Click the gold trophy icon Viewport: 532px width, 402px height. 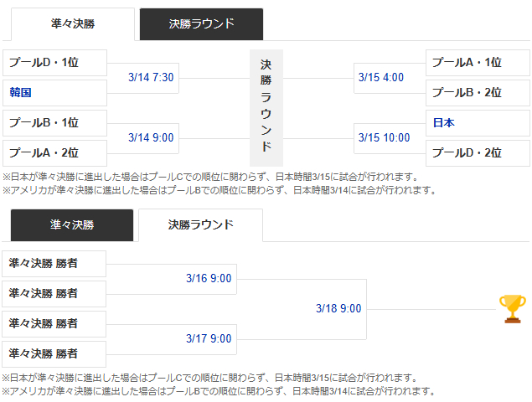pos(512,308)
